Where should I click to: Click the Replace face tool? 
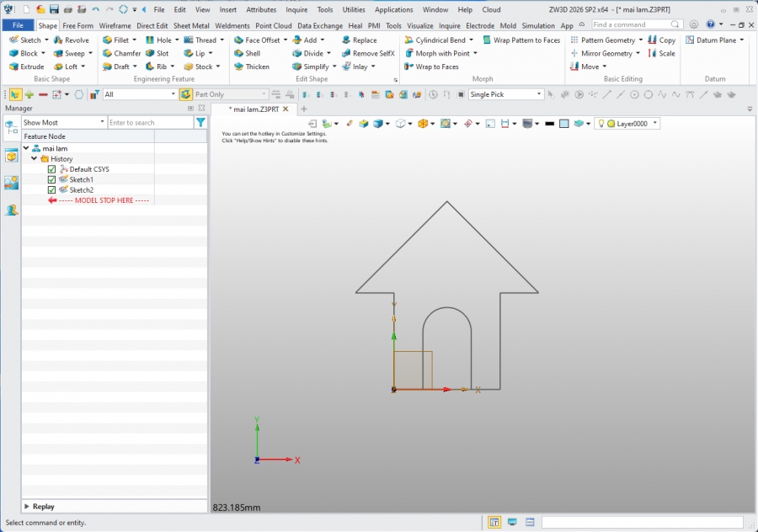pyautogui.click(x=359, y=40)
